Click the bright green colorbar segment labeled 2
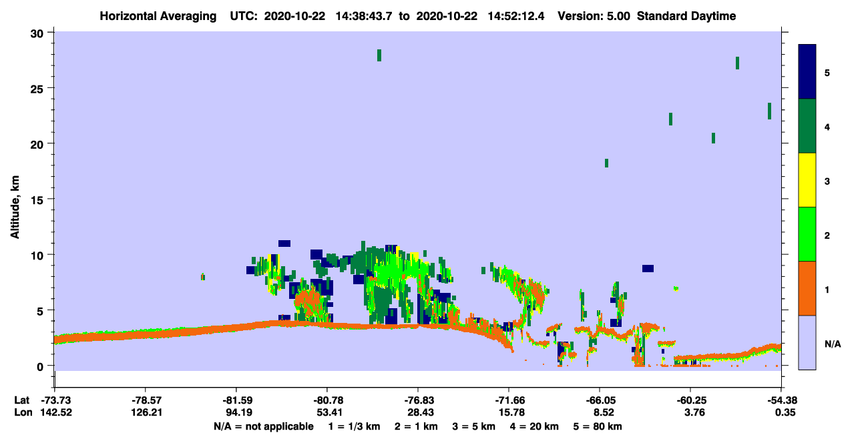The height and width of the screenshot is (445, 868). 807,234
